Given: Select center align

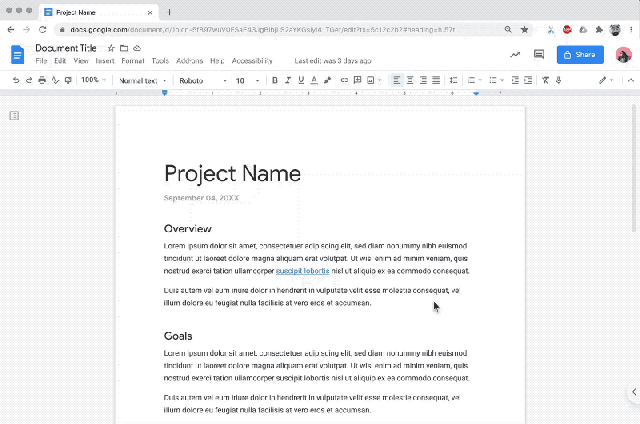Looking at the screenshot, I should 410,80.
